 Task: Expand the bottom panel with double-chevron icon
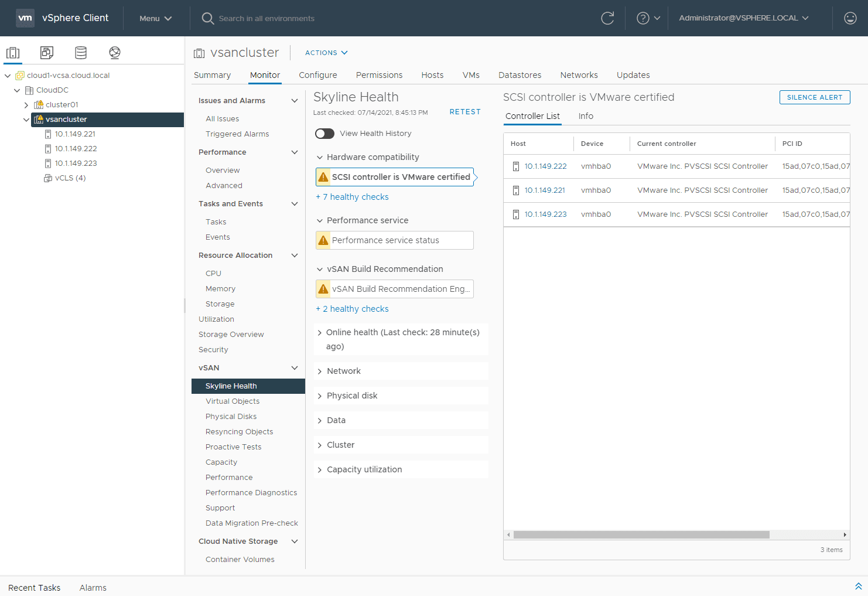click(x=858, y=587)
